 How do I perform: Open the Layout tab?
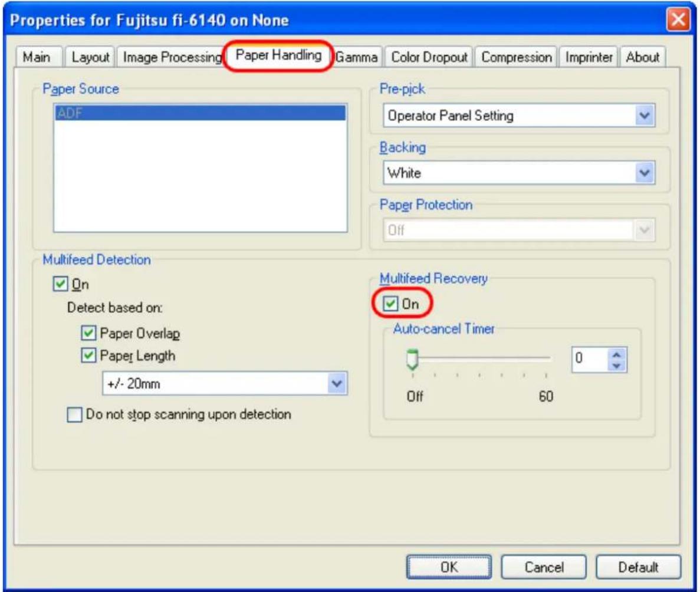(x=90, y=57)
